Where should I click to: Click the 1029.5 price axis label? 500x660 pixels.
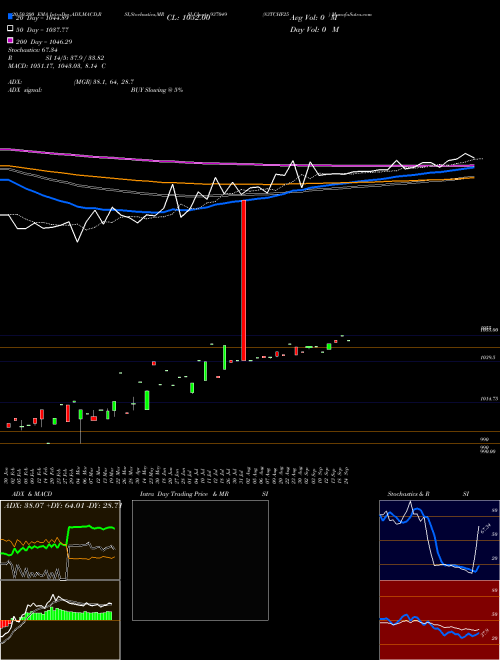[x=488, y=357]
